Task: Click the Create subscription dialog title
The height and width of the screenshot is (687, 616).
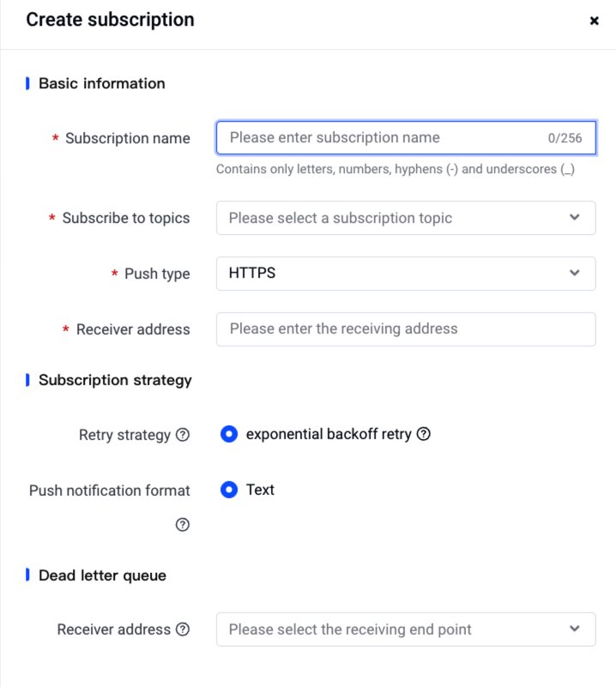Action: point(110,20)
